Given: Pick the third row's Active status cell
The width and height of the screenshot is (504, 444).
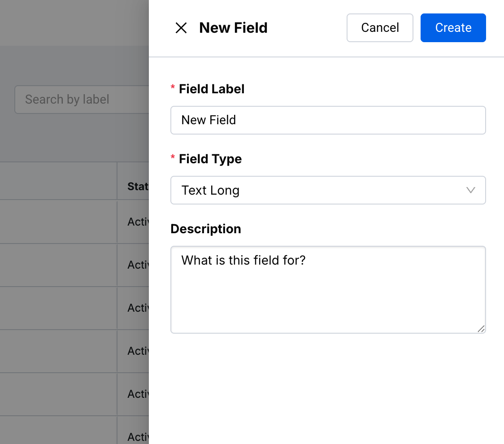Looking at the screenshot, I should pyautogui.click(x=138, y=308).
